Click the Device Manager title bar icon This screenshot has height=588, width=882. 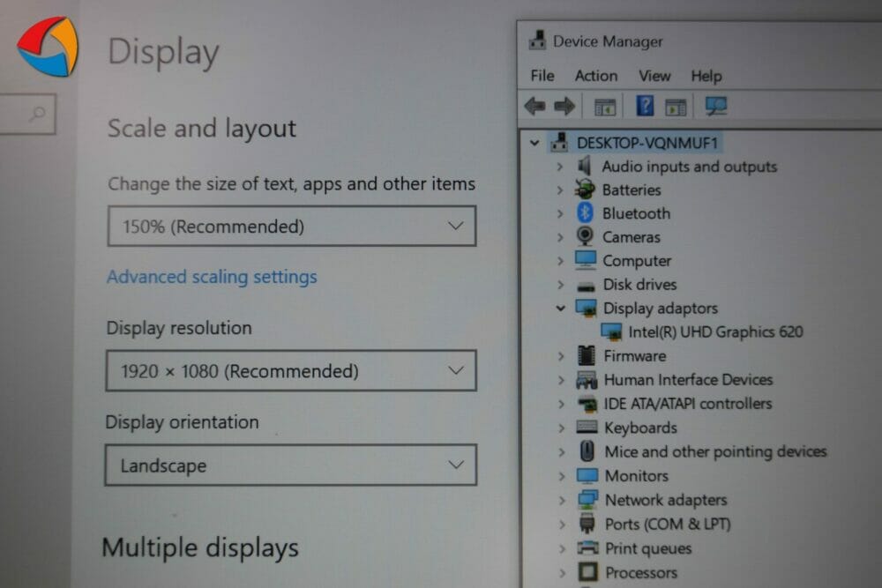point(537,40)
